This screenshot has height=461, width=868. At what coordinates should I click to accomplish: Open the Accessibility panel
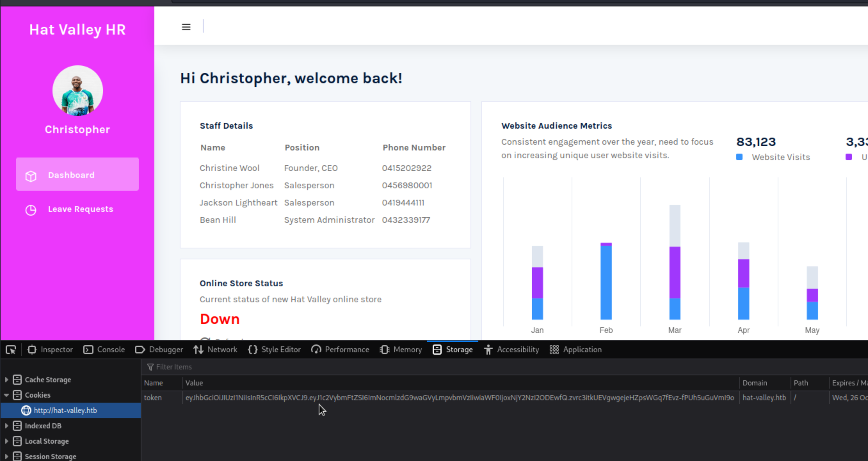point(511,350)
